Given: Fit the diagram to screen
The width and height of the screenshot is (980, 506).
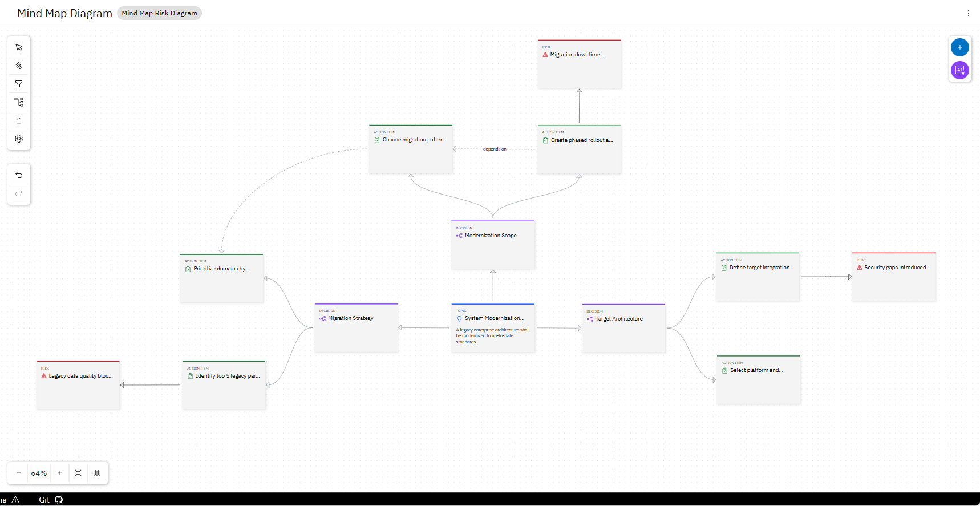Looking at the screenshot, I should point(78,473).
